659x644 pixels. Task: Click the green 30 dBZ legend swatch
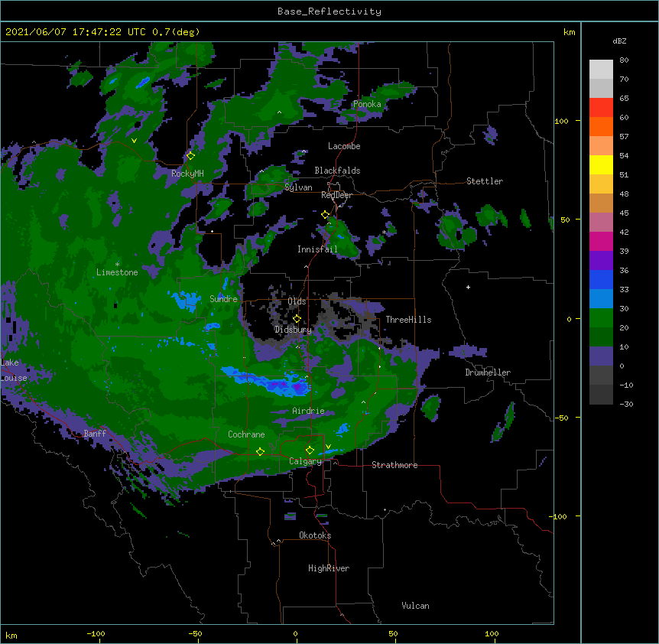point(601,318)
